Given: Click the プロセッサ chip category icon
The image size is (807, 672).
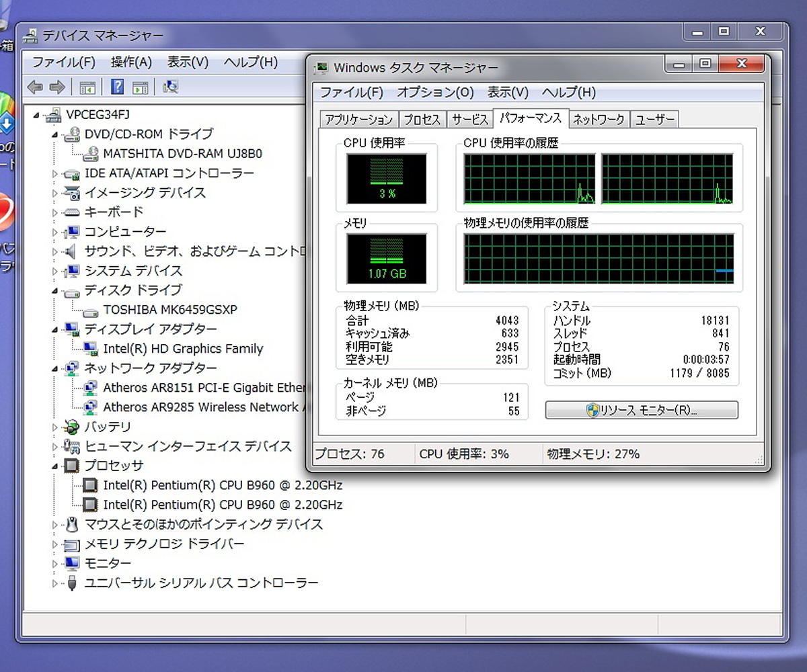Looking at the screenshot, I should click(72, 466).
